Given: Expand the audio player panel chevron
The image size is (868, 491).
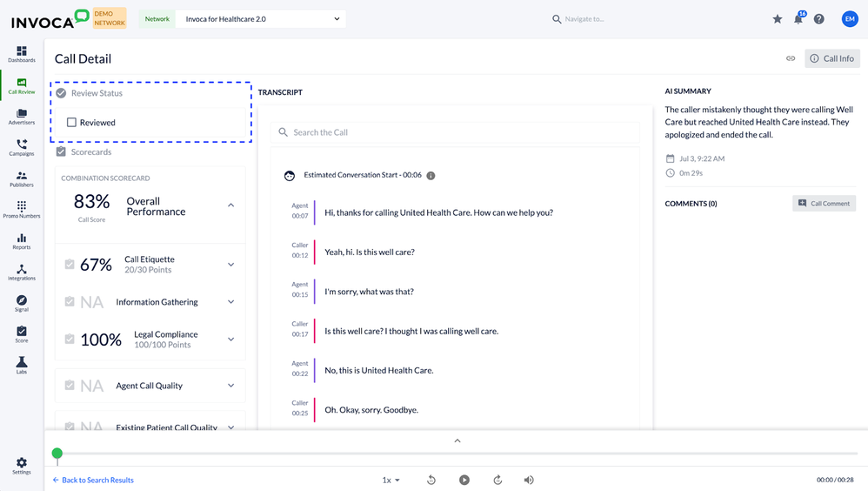Looking at the screenshot, I should click(457, 441).
